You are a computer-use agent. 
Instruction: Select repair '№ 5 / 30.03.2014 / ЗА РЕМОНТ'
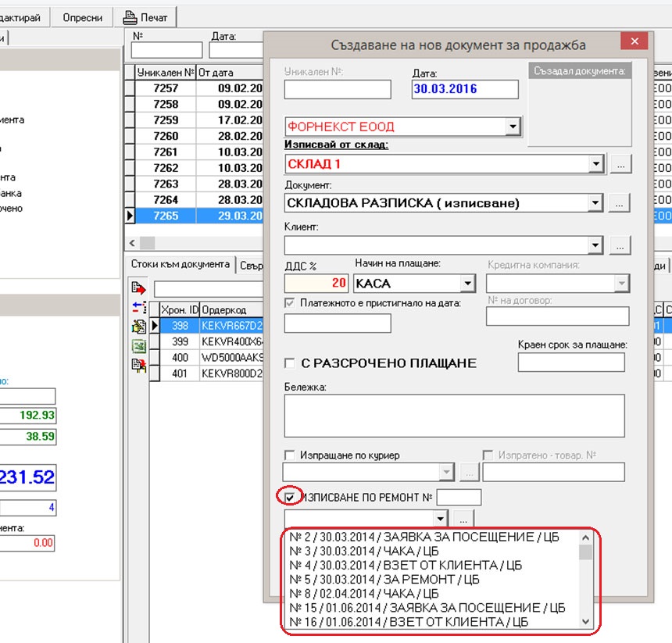tap(433, 579)
